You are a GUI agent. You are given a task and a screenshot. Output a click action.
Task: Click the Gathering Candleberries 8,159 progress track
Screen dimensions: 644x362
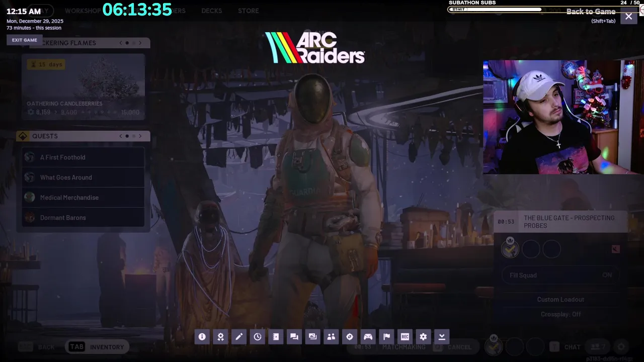[83, 112]
